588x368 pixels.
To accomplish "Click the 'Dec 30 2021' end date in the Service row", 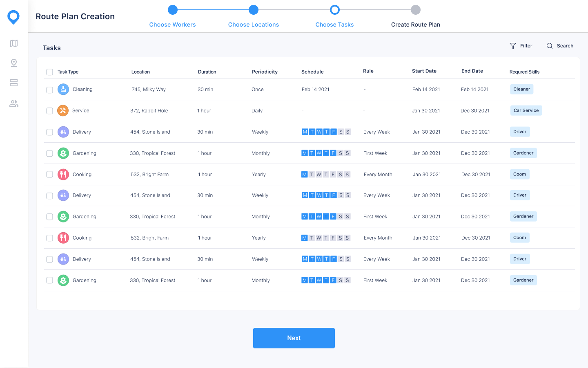I will point(475,111).
